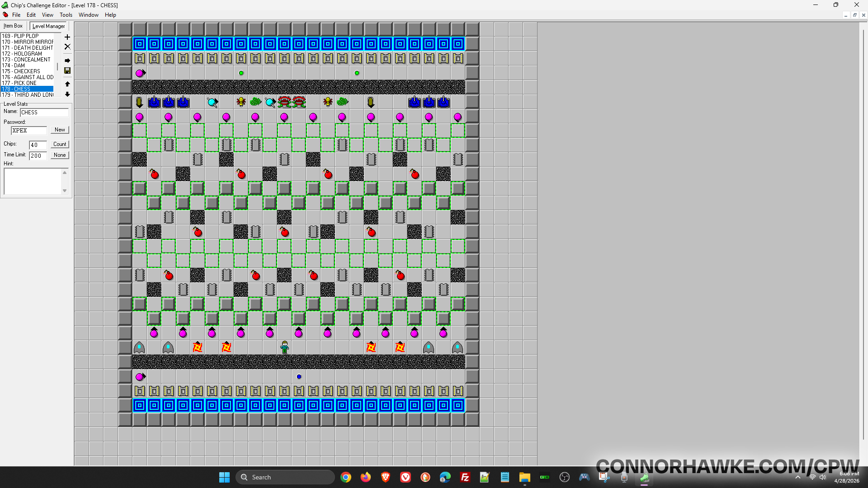Select level 172 - HOLOGRAM
Image resolution: width=868 pixels, height=488 pixels.
point(27,54)
